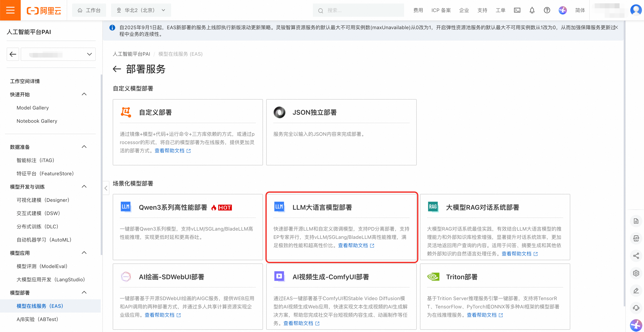Select 交互式建模（DSW）menu item
This screenshot has width=644, height=332.
pyautogui.click(x=38, y=213)
